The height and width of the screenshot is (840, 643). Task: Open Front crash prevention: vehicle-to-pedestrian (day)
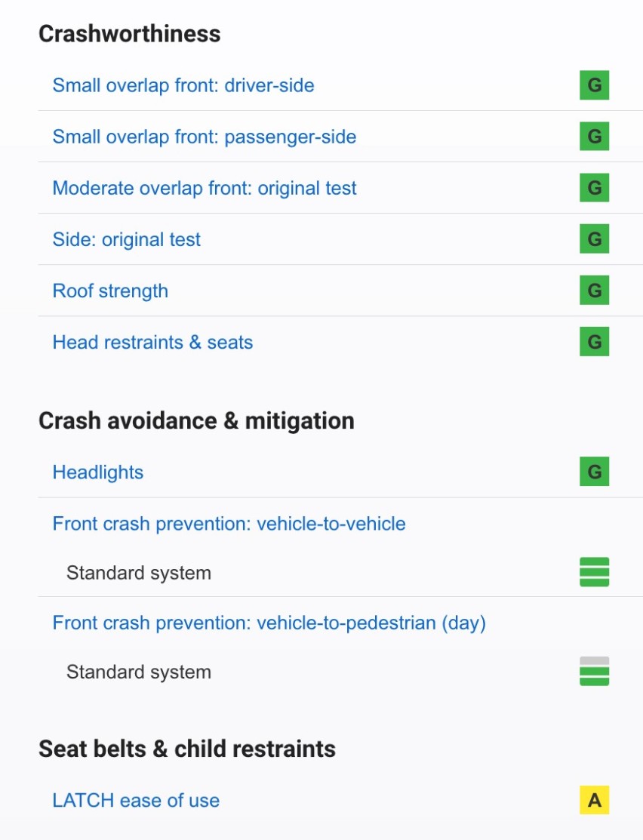pos(269,623)
